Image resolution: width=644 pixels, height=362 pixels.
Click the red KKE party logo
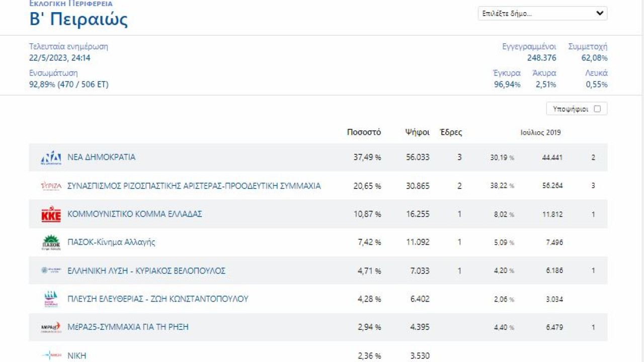point(51,214)
